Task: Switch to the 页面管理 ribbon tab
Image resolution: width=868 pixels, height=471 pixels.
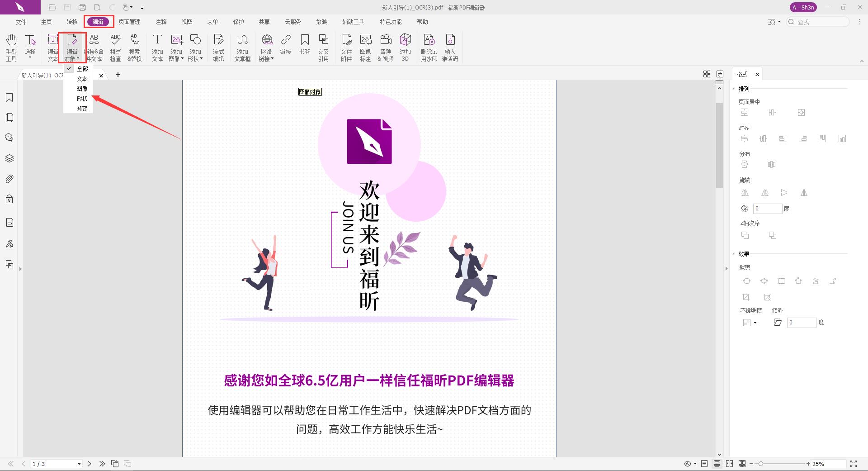Action: point(129,21)
